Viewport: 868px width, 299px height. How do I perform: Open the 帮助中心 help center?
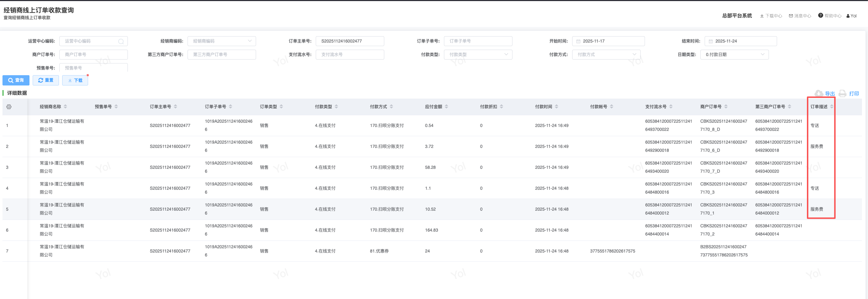830,16
